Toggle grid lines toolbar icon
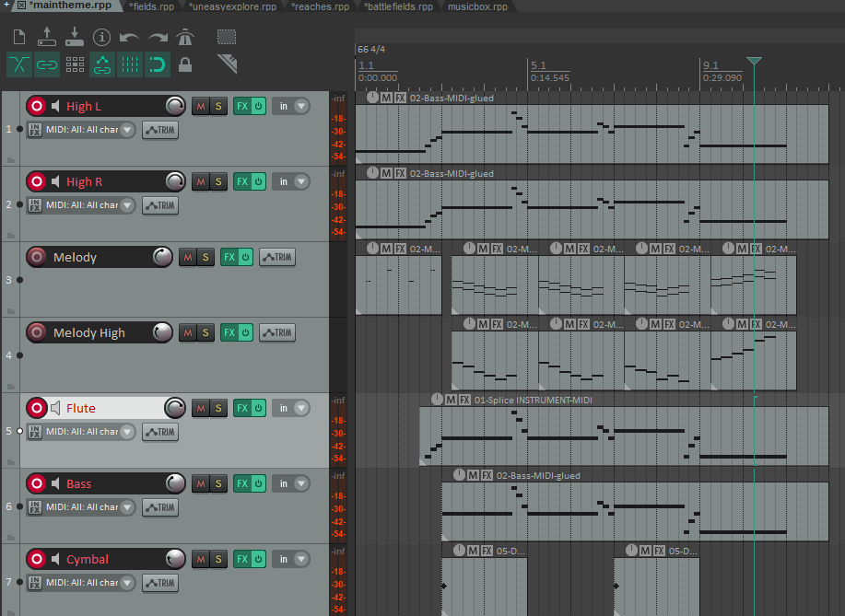This screenshot has height=616, width=845. tap(130, 65)
